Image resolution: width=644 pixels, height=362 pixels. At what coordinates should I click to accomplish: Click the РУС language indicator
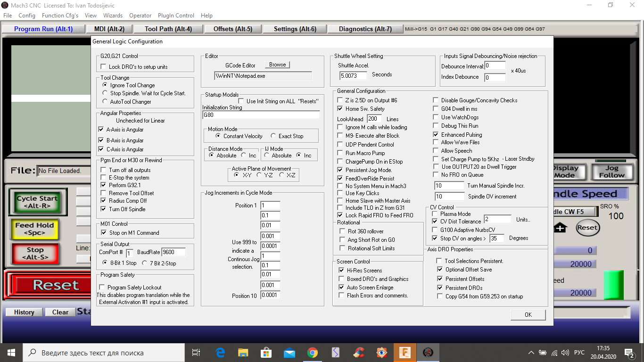coord(579,352)
